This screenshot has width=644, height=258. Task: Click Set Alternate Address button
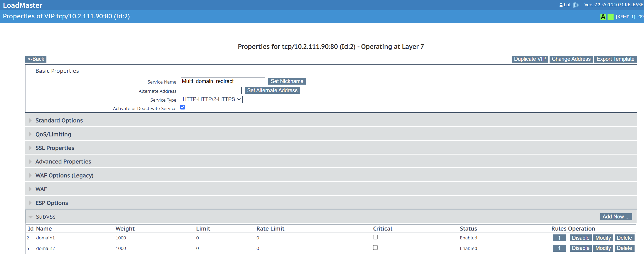tap(272, 90)
